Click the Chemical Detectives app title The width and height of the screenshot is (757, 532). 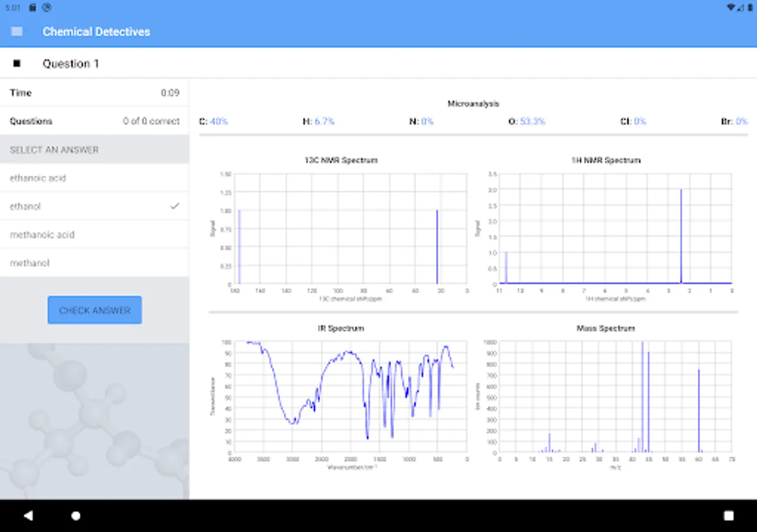pos(96,31)
